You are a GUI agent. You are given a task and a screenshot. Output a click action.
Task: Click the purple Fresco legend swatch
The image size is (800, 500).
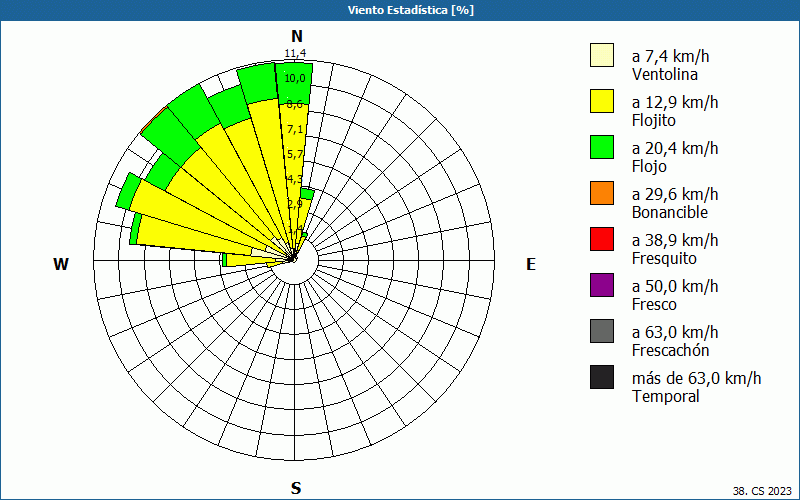pos(602,285)
